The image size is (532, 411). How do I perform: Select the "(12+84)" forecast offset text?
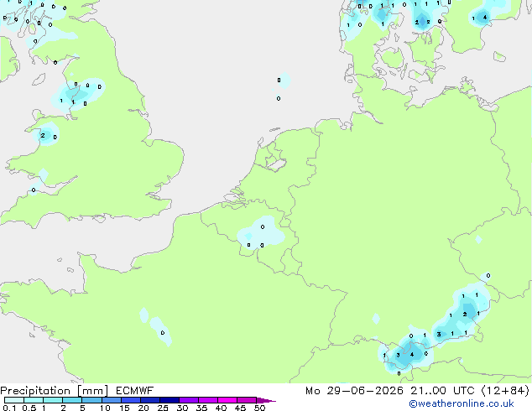coord(505,391)
